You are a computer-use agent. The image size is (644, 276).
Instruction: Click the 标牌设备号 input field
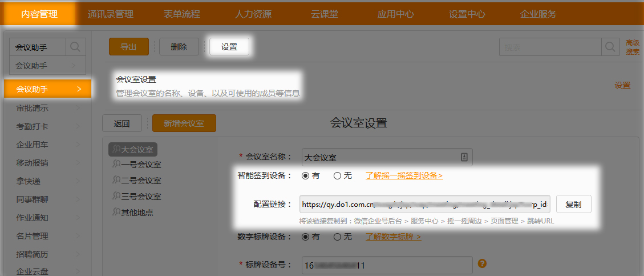[x=387, y=265]
